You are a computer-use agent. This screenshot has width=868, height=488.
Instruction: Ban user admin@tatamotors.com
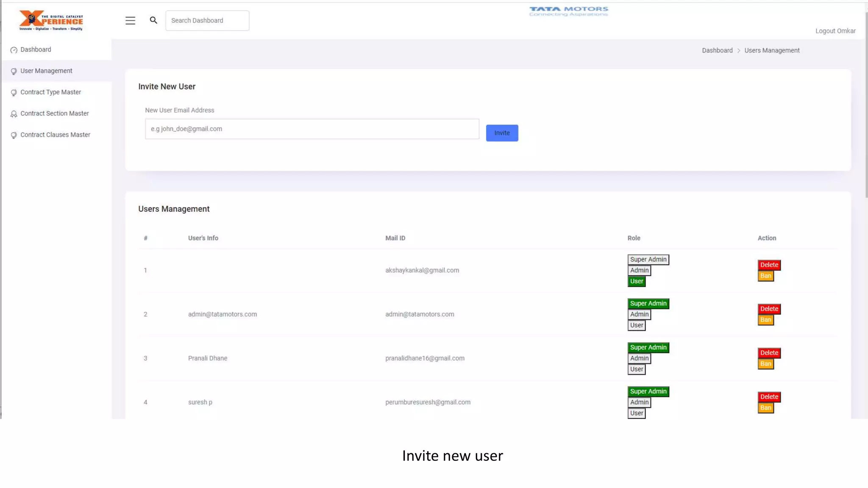[x=765, y=320]
